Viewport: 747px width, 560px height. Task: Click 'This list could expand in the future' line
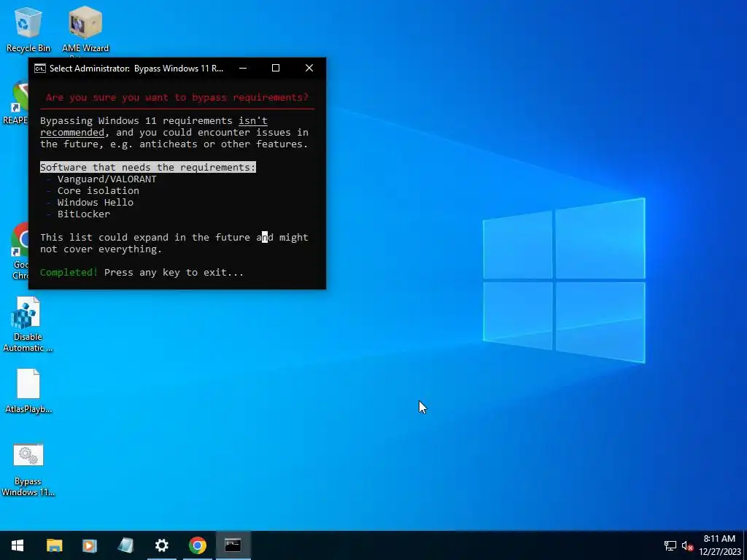174,237
